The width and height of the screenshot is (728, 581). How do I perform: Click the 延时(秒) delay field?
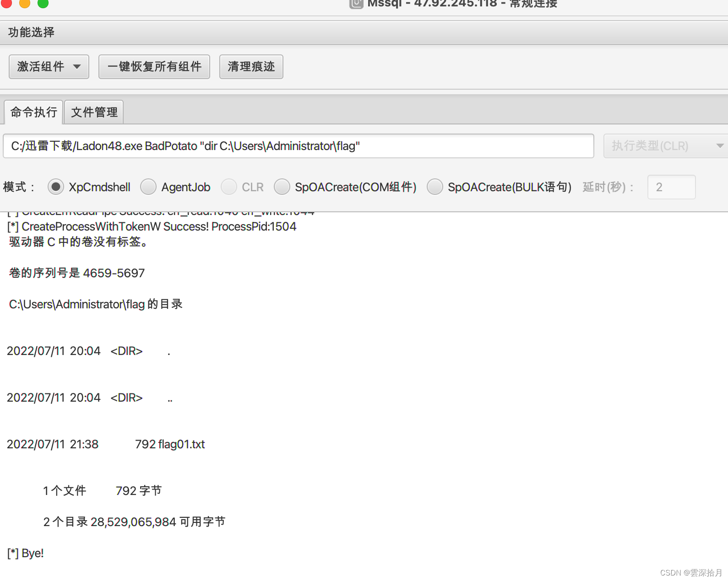coord(672,187)
